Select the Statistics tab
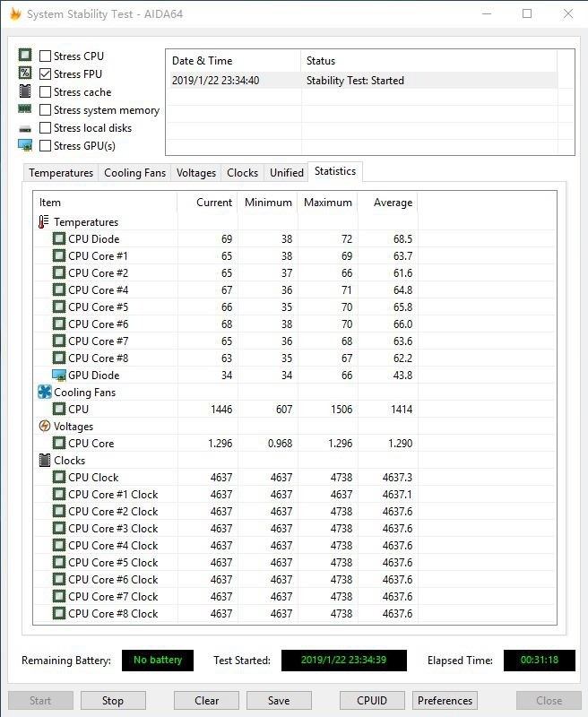Viewport: 588px width, 717px height. click(x=335, y=171)
